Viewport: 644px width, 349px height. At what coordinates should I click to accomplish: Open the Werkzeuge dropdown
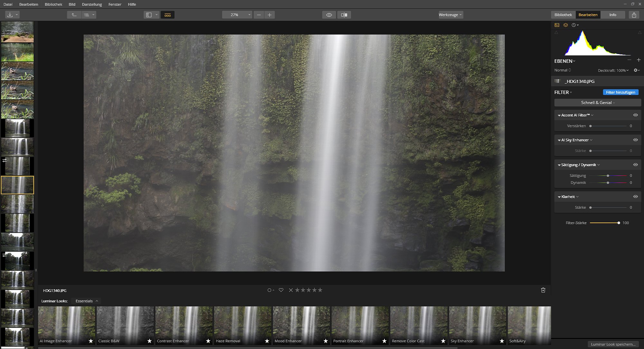coord(450,15)
